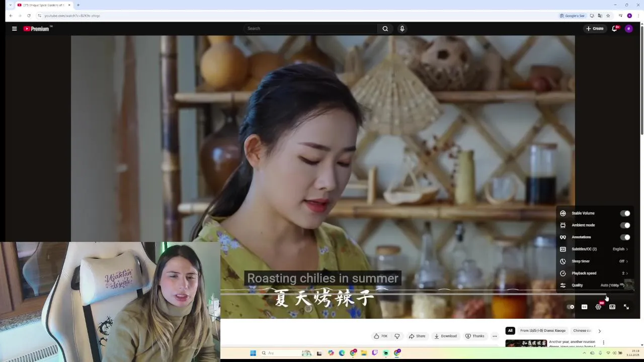Viewport: 644px width, 362px height.
Task: Open the Playback speed submenu
Action: pyautogui.click(x=594, y=274)
